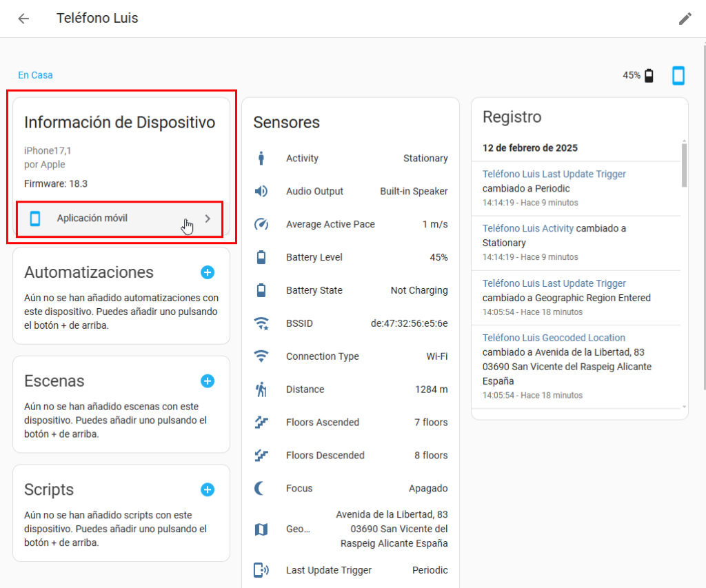Add a new script with plus icon
This screenshot has width=706, height=588.
[x=208, y=489]
